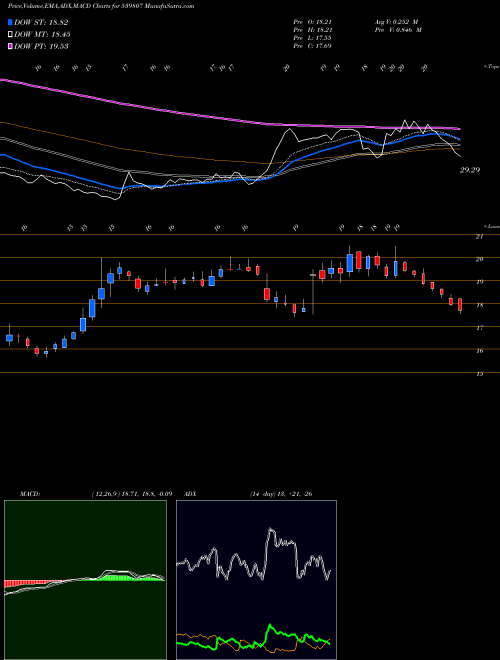Open the green MACD histogram panel
The width and height of the screenshot is (500, 660).
85,580
